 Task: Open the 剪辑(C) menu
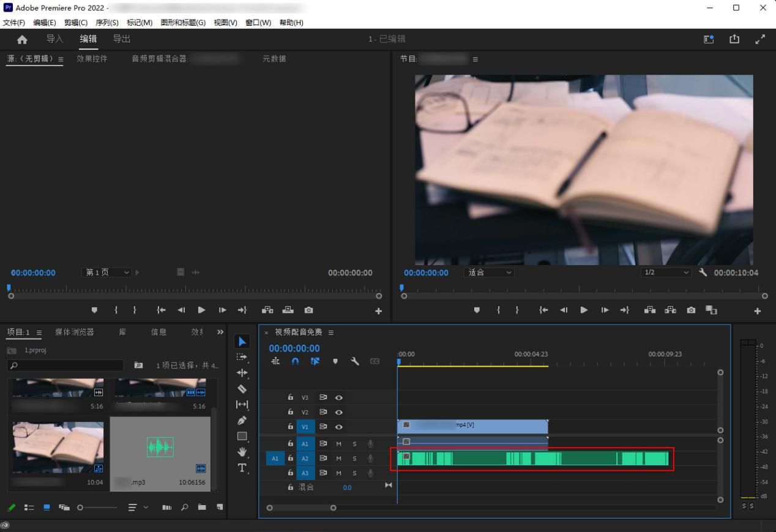[x=76, y=23]
